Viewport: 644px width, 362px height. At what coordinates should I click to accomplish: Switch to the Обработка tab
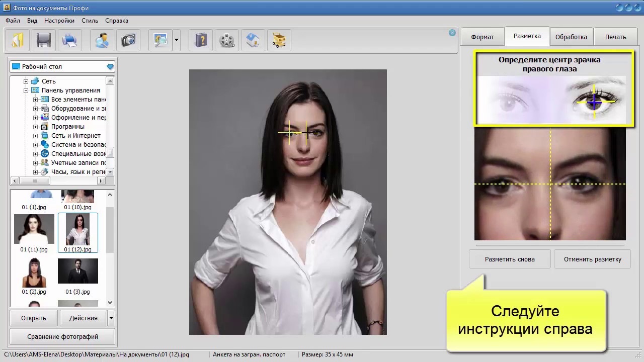point(571,37)
